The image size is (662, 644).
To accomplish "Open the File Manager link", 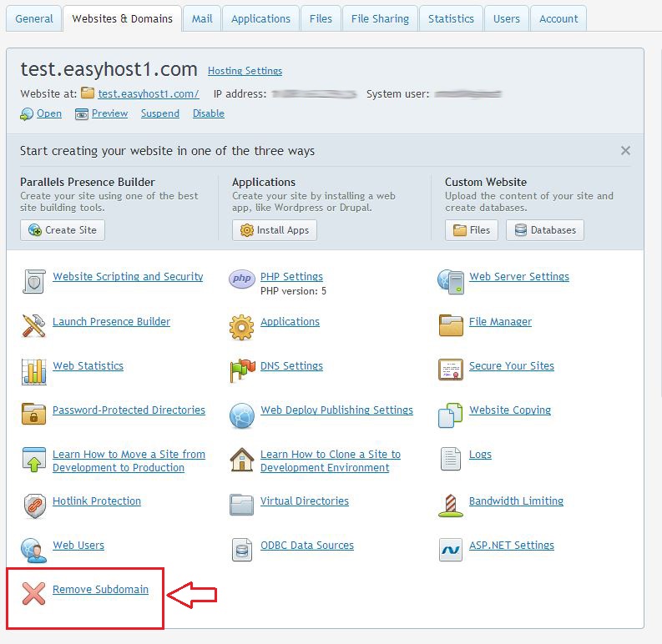I will pos(500,321).
